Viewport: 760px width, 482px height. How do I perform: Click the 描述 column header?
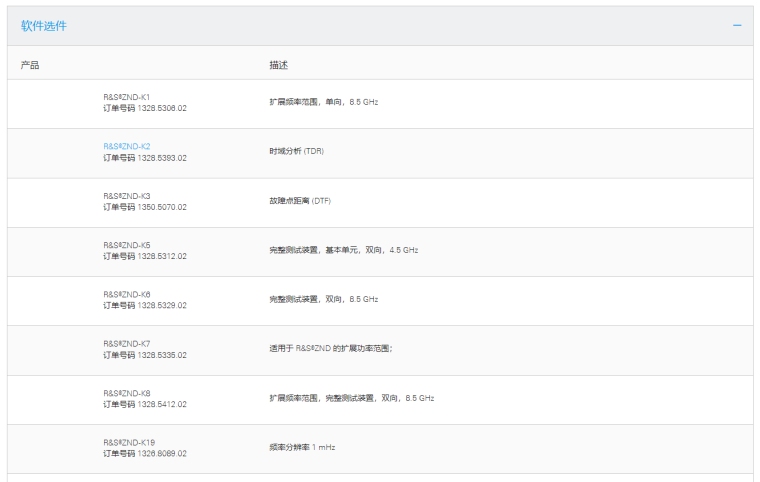click(278, 65)
